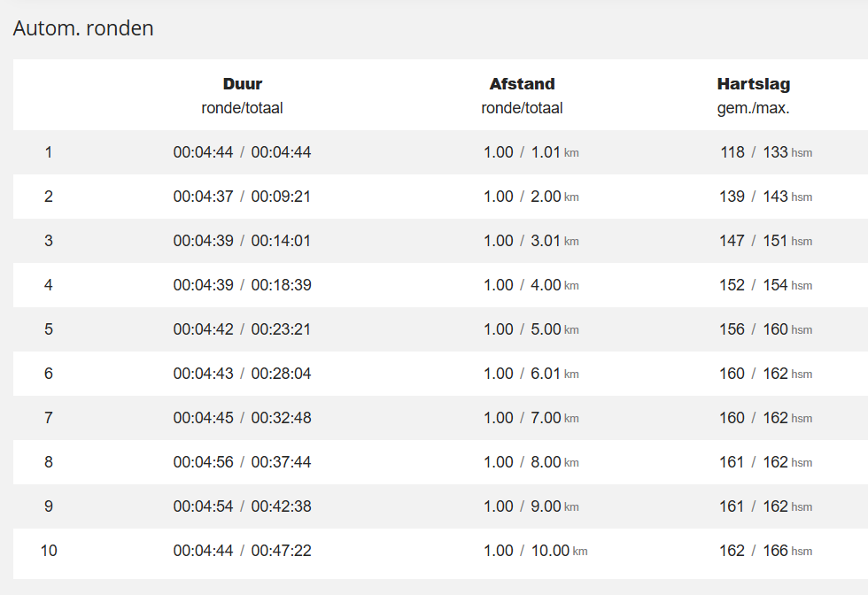Click lap 1 max heart rate 133
Screen dimensions: 868x595
(x=775, y=152)
